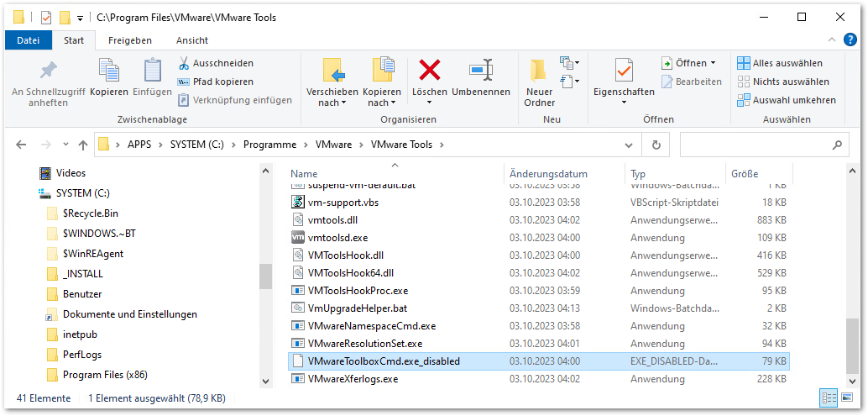Open the customize quick access toolbar arrow
868x416 pixels.
coord(80,18)
